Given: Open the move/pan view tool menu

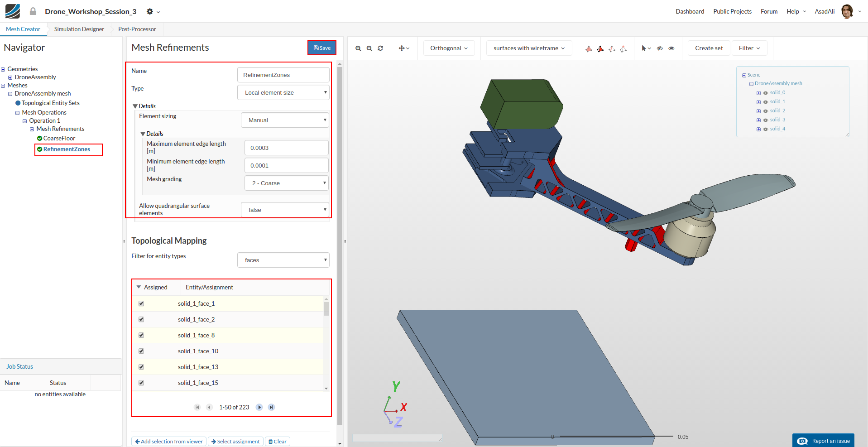Looking at the screenshot, I should tap(404, 48).
